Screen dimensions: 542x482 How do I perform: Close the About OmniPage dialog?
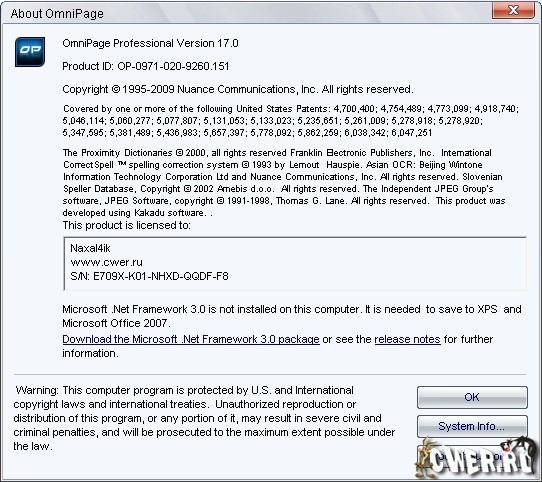pyautogui.click(x=514, y=10)
